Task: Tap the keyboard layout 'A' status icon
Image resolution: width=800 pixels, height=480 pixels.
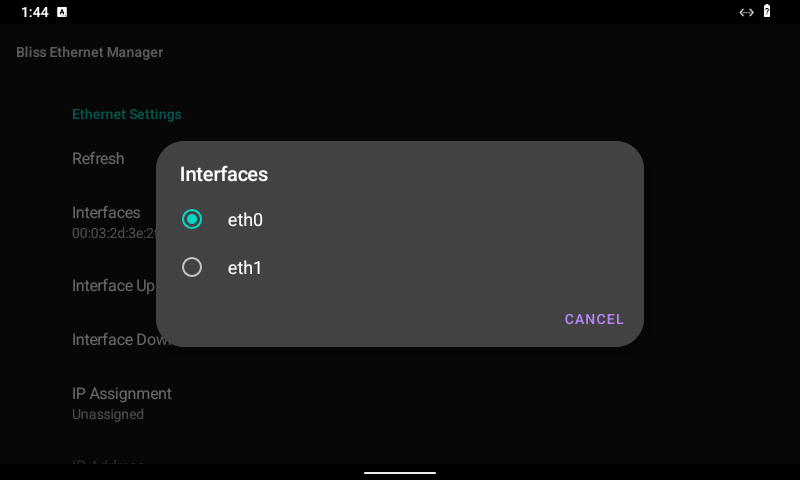Action: [62, 12]
